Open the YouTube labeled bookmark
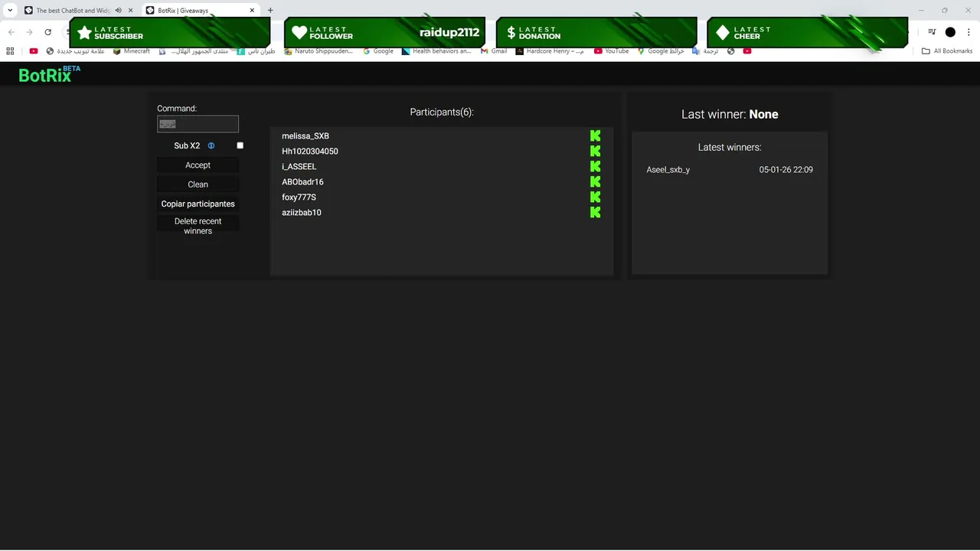This screenshot has width=980, height=551. click(611, 51)
